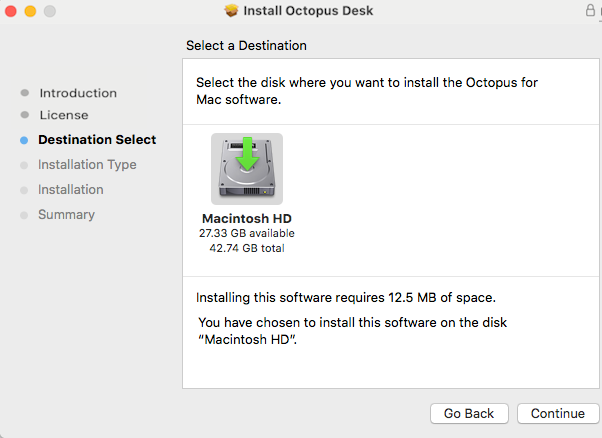
Task: Click the 27.33 GB available text
Action: 247,233
